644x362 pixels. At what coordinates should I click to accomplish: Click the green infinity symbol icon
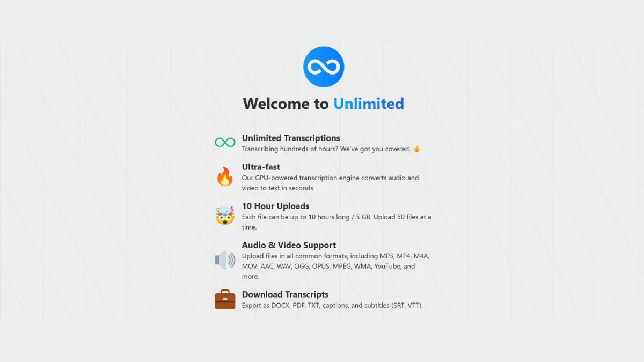225,143
